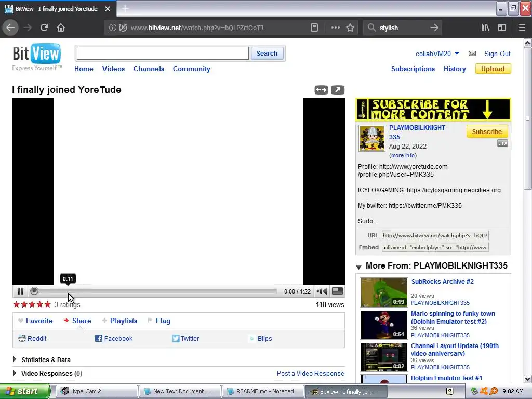
Task: Select the video URL field
Action: [435, 235]
